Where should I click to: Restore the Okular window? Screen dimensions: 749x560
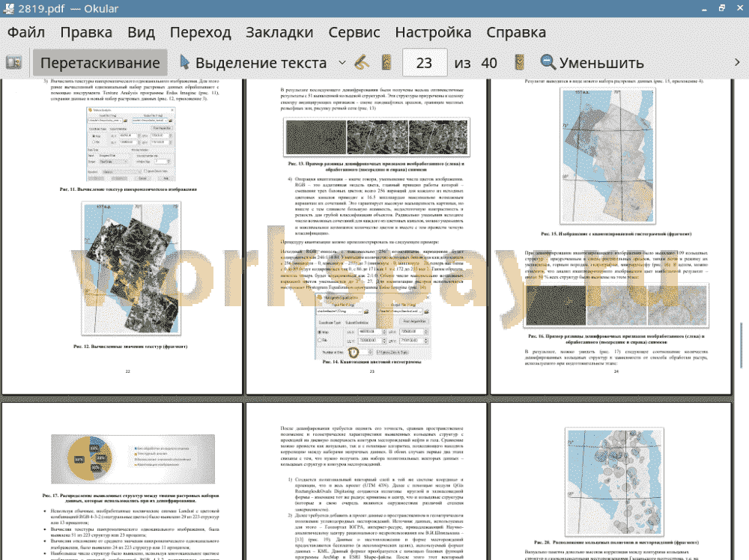722,8
